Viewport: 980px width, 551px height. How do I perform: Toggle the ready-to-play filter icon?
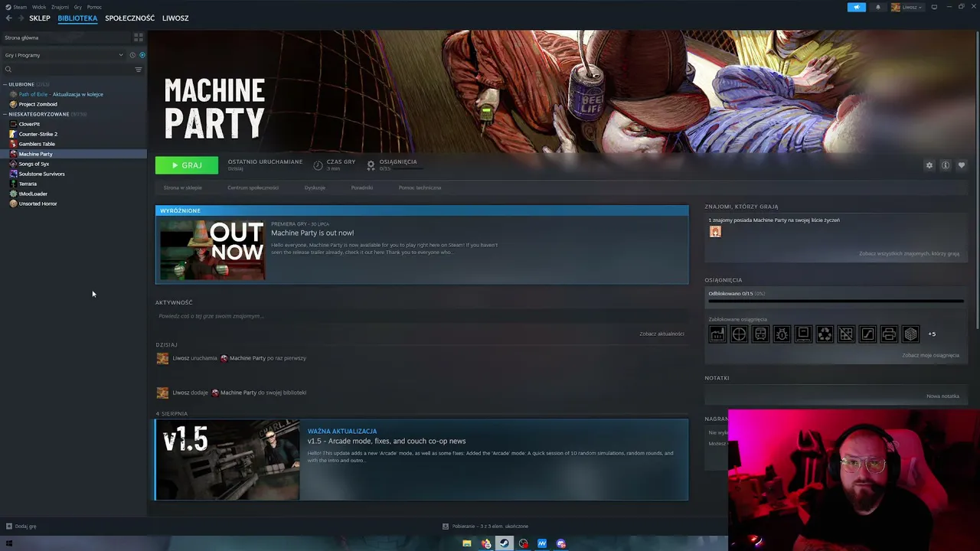pyautogui.click(x=142, y=55)
